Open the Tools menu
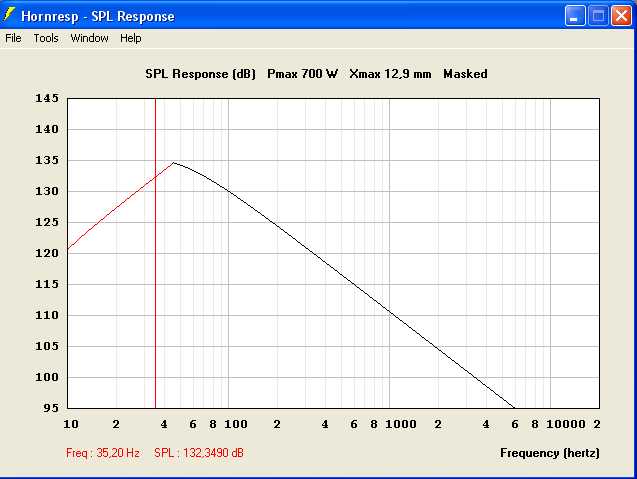637x479 pixels. pyautogui.click(x=46, y=38)
